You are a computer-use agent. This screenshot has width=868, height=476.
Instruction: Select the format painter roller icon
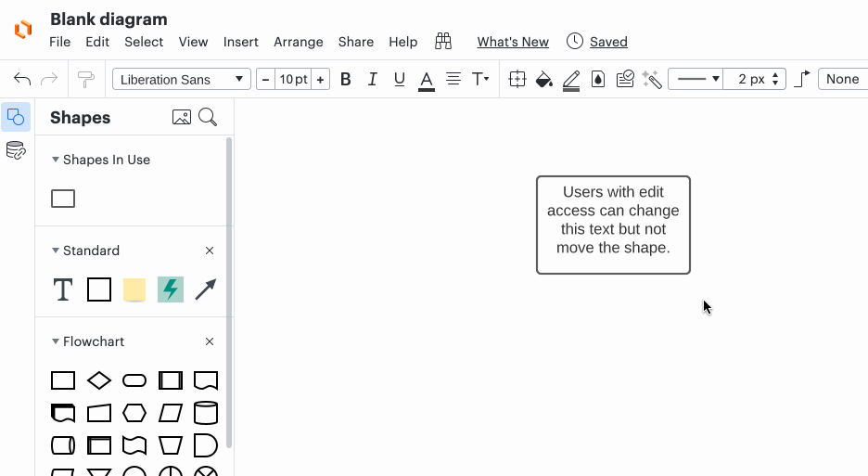click(86, 79)
